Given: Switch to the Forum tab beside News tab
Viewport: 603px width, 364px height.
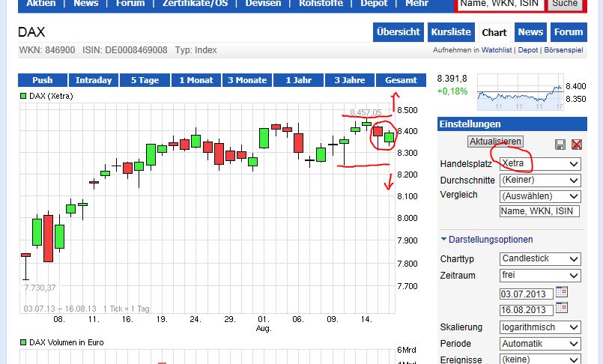Looking at the screenshot, I should pyautogui.click(x=569, y=32).
